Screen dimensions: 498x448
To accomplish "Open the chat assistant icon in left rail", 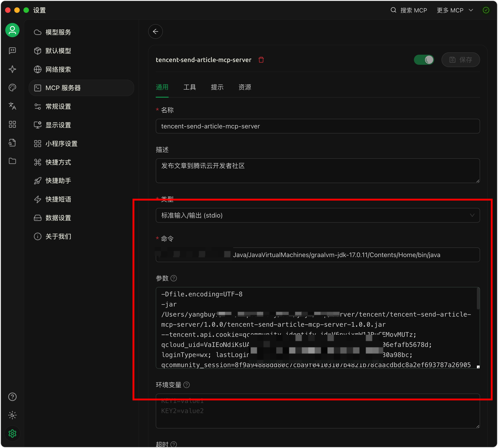I will tap(12, 51).
